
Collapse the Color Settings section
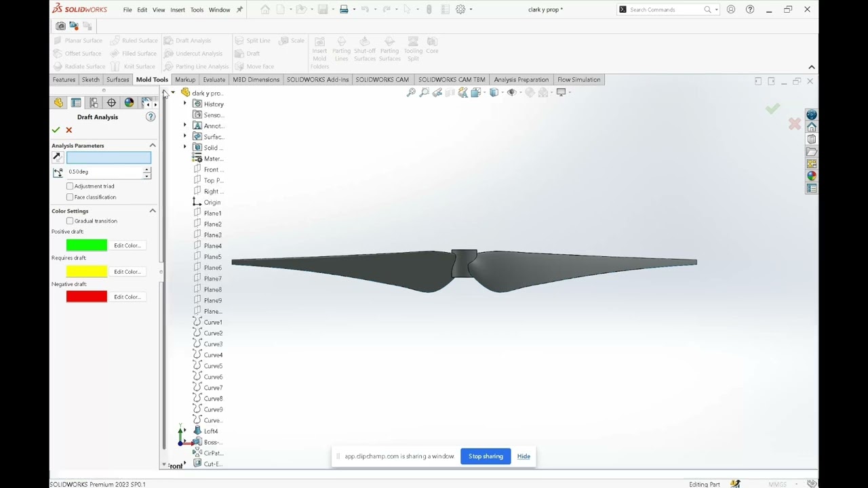click(x=153, y=211)
